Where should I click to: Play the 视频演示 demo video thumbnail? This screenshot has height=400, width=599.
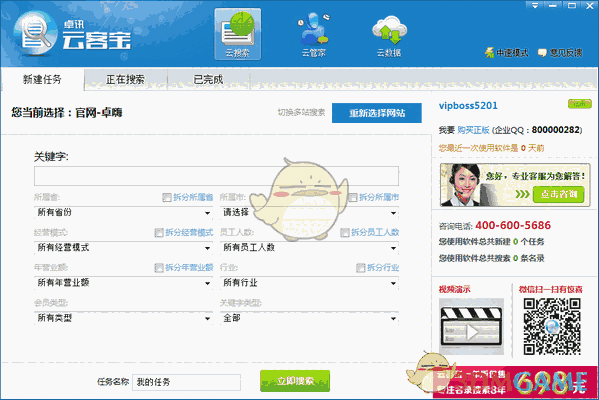[x=471, y=326]
